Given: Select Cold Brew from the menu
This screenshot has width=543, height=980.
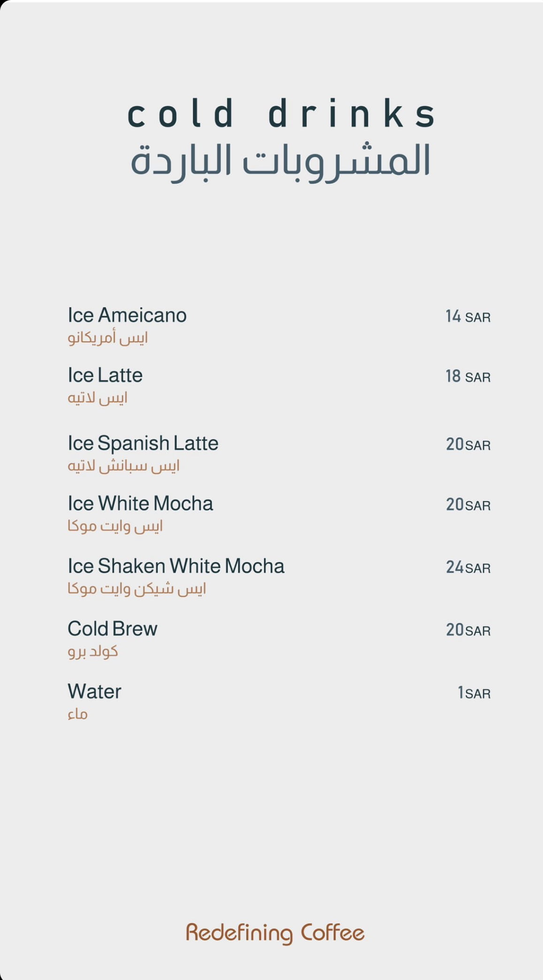Looking at the screenshot, I should (x=112, y=629).
